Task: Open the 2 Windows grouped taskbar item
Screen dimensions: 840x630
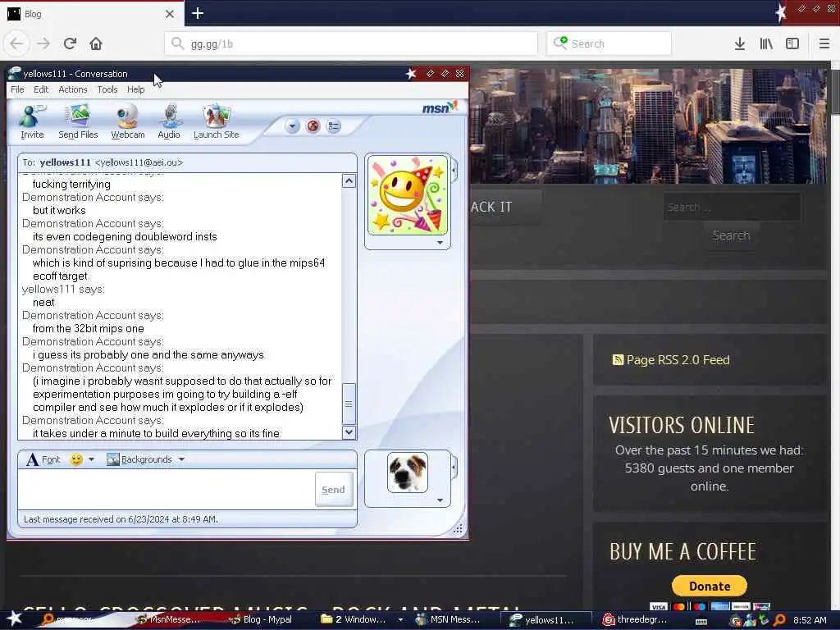Action: pos(360,620)
